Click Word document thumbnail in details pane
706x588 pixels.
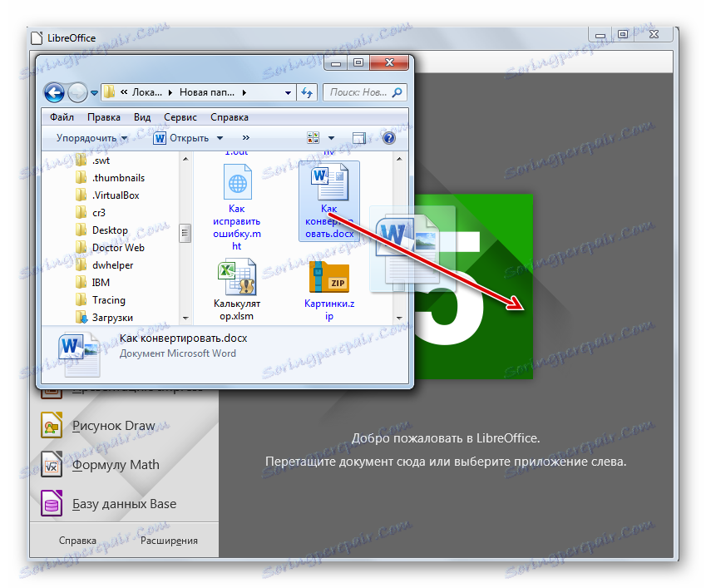(79, 354)
